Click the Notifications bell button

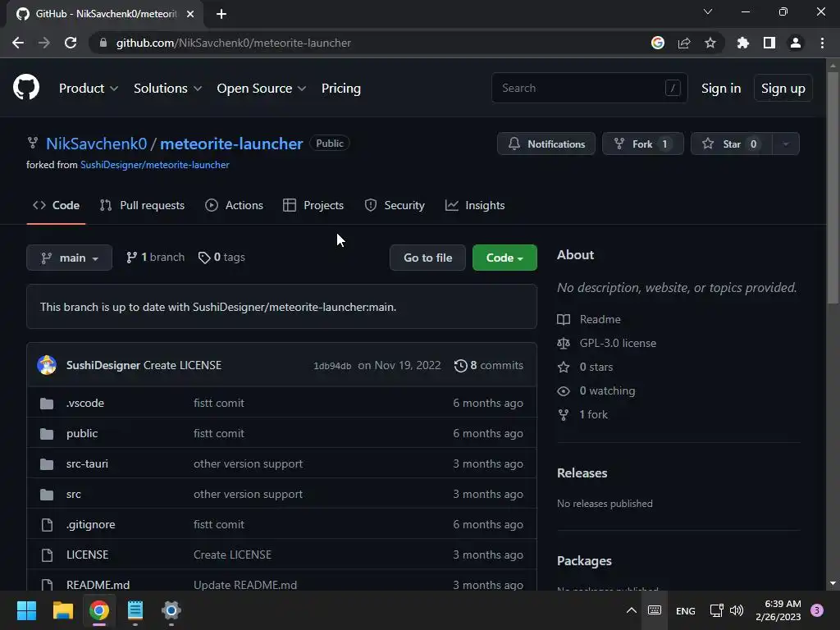coord(546,144)
